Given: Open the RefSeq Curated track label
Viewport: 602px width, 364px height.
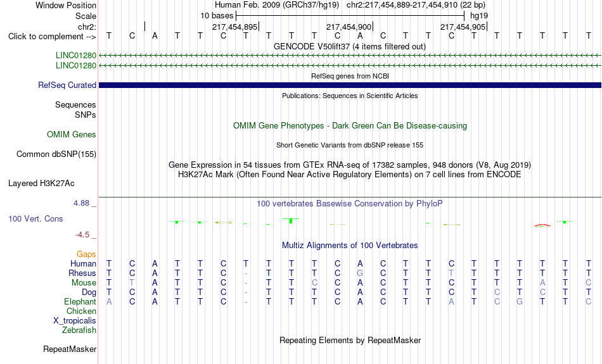Looking at the screenshot, I should coord(67,85).
